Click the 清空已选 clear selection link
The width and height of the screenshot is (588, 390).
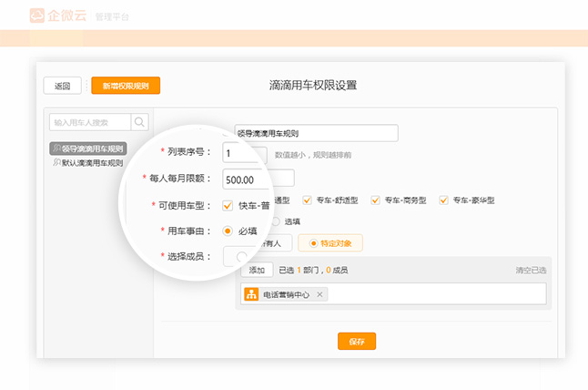point(531,270)
